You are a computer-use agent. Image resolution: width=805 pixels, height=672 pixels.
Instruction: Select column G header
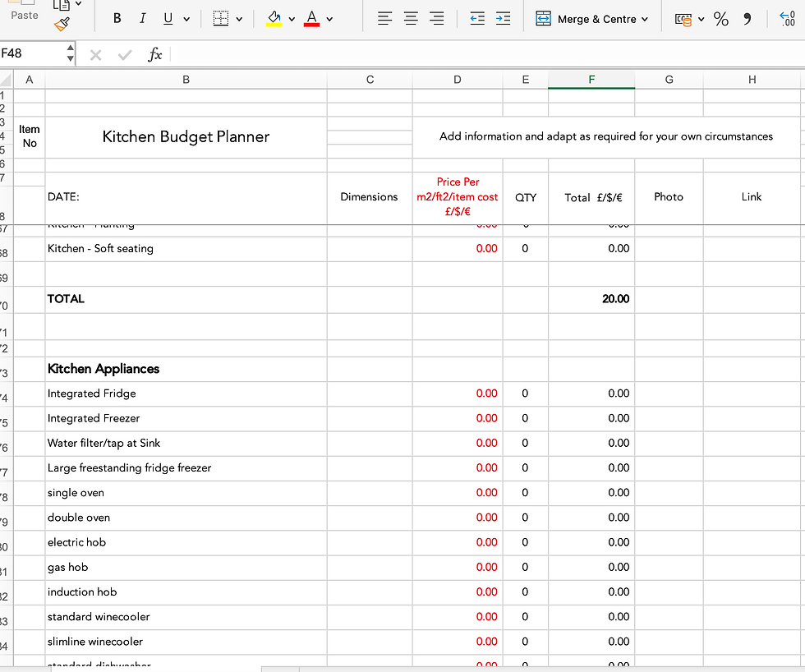click(669, 80)
